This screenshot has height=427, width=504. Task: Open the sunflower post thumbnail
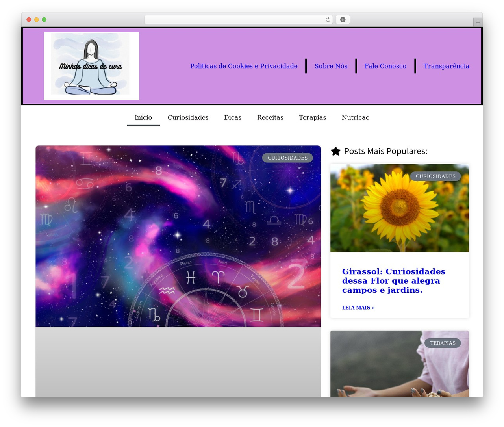point(399,208)
